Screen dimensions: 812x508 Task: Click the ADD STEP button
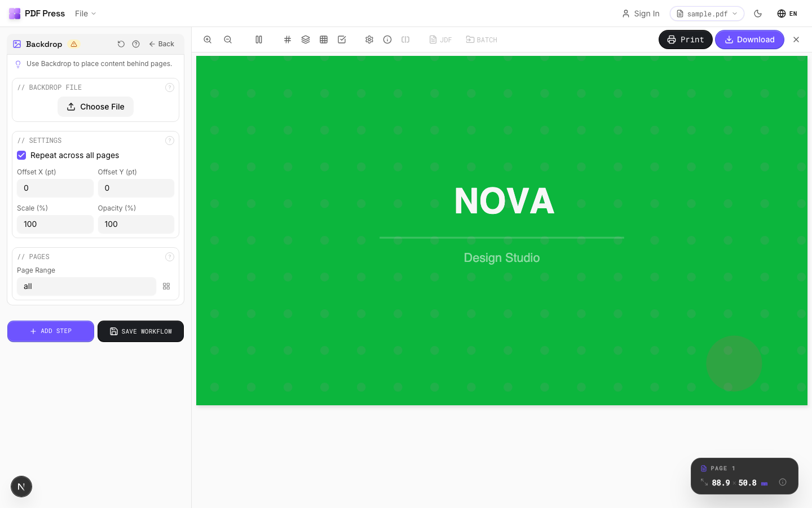(x=51, y=331)
